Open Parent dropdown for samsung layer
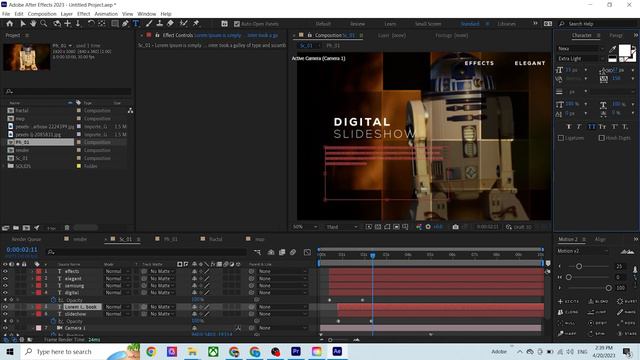This screenshot has height=360, width=640. (x=282, y=286)
